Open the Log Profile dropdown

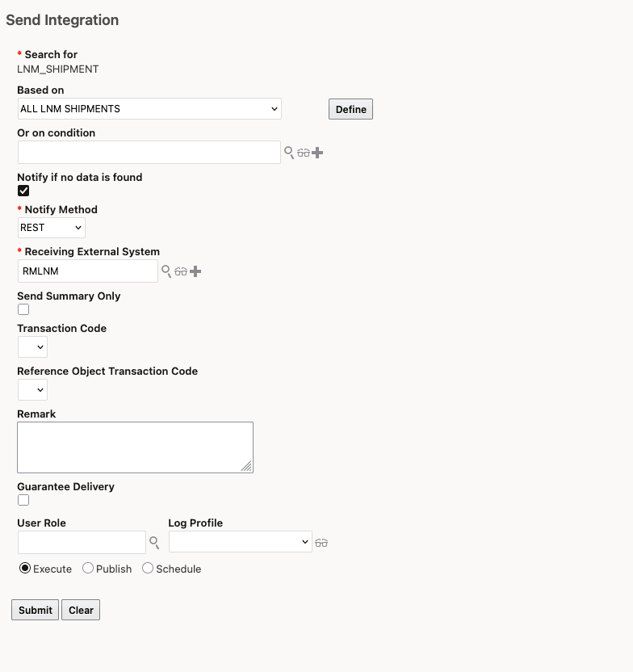[240, 542]
